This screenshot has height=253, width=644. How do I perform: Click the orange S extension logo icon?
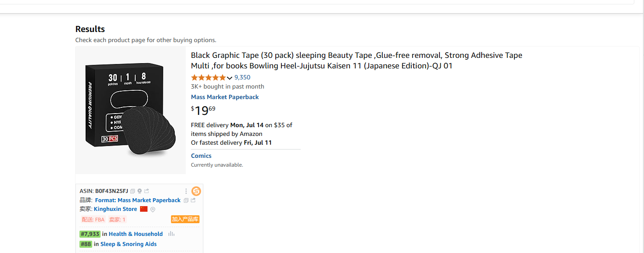196,191
